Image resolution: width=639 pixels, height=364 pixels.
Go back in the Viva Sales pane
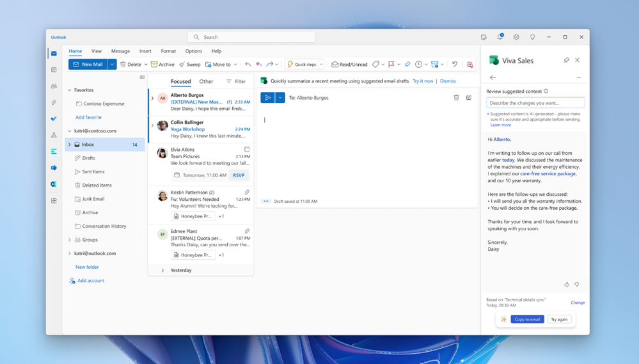click(493, 77)
